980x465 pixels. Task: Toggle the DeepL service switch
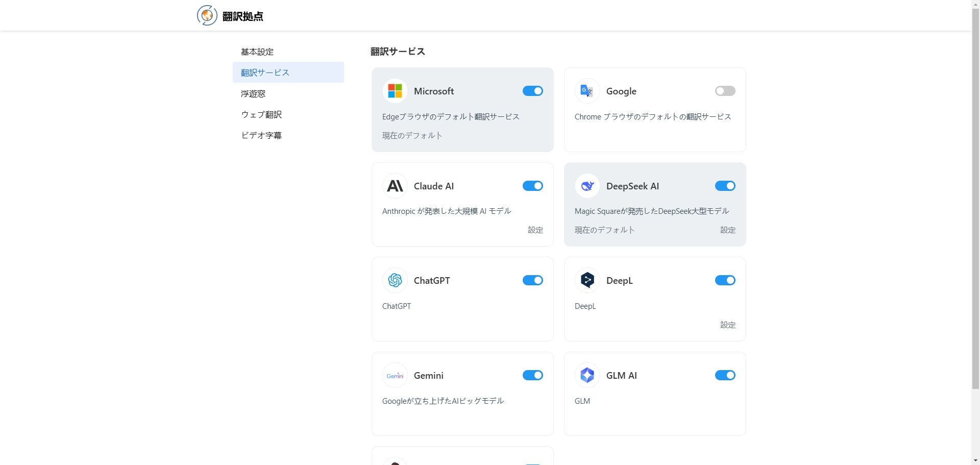(725, 280)
